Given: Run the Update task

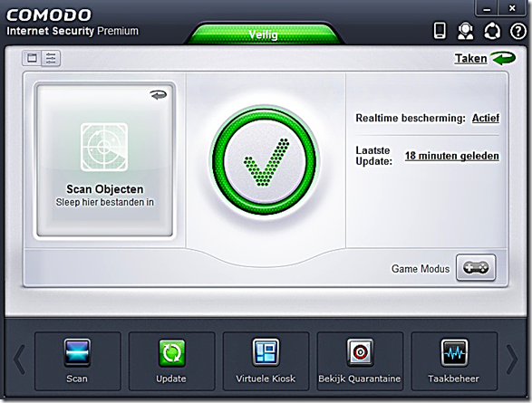Looking at the screenshot, I should [x=171, y=361].
